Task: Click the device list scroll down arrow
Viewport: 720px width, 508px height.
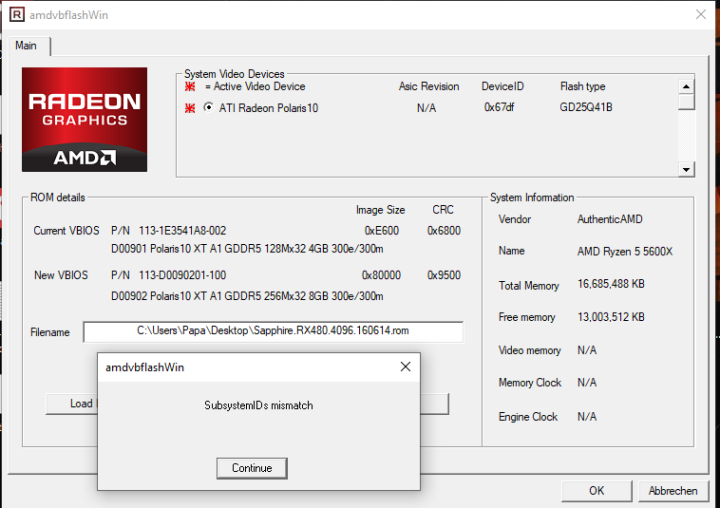Action: click(x=686, y=169)
